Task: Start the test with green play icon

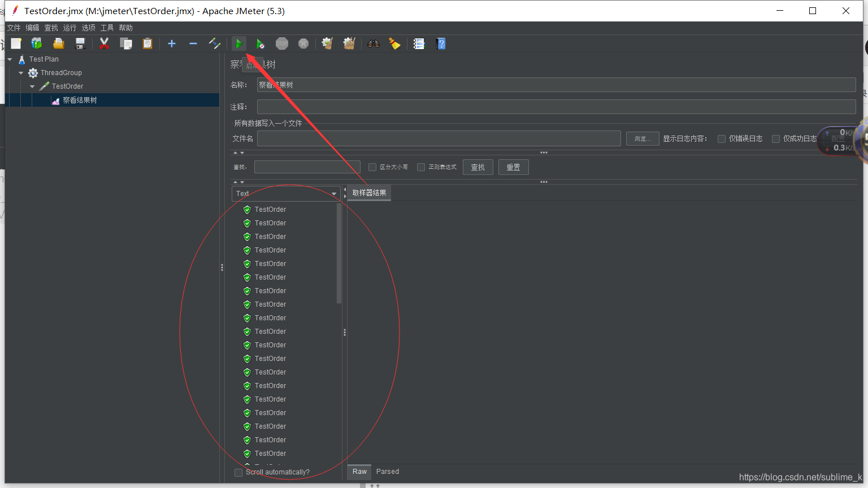Action: point(239,43)
